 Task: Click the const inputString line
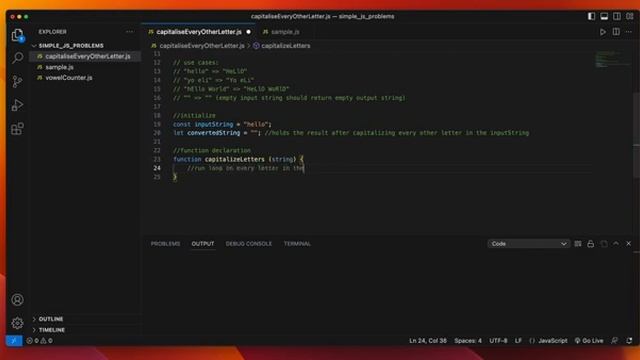tap(222, 124)
